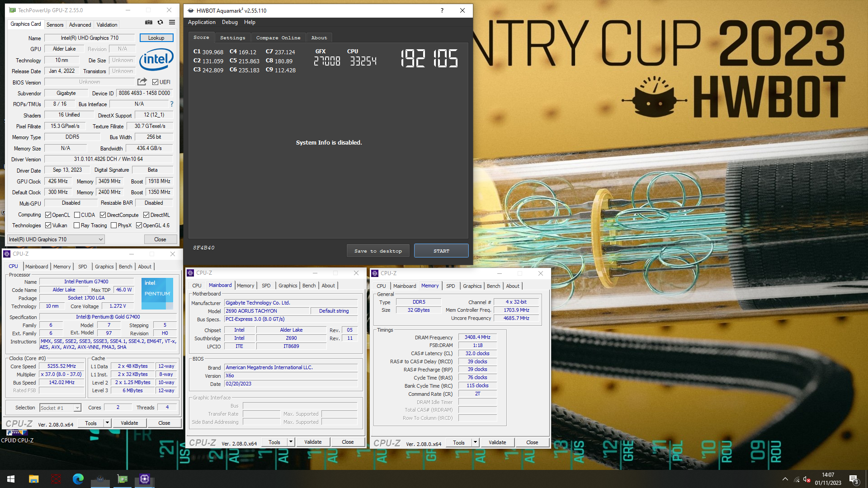Click Save to desktop button

tap(378, 251)
